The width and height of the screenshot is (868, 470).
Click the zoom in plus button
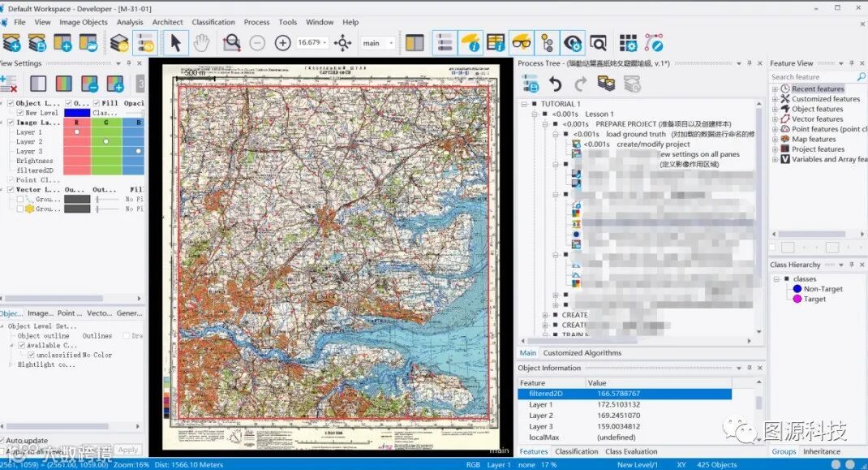tap(283, 43)
